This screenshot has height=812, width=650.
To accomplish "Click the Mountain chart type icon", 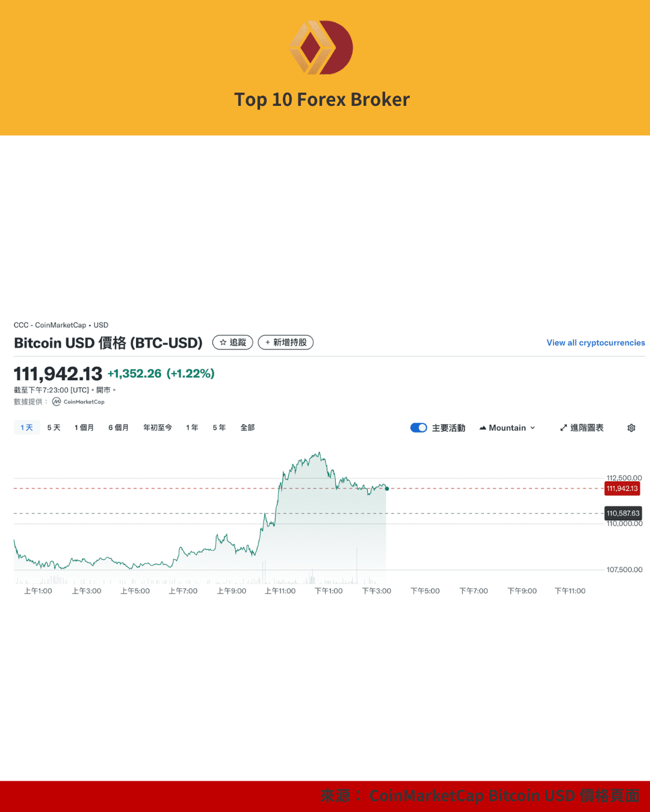I will tap(483, 428).
